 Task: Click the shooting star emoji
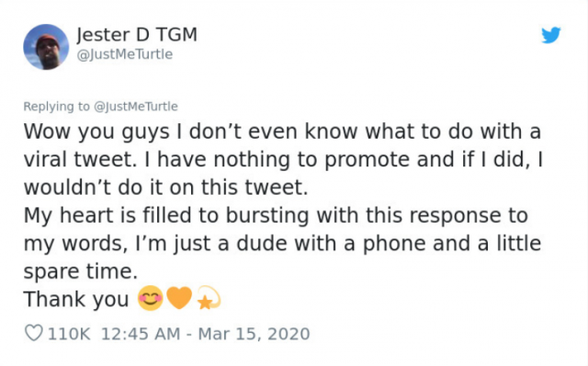click(x=209, y=298)
